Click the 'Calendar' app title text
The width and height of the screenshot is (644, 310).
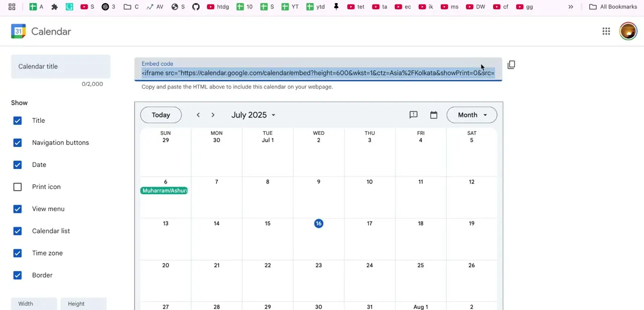pyautogui.click(x=51, y=31)
